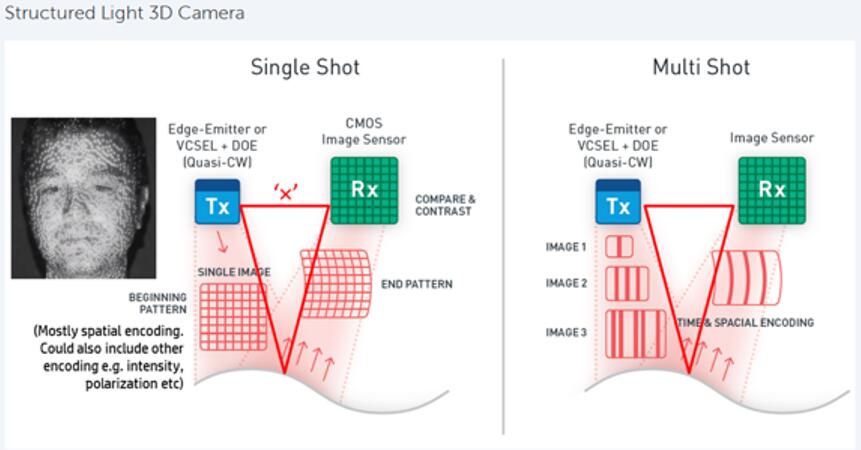Click the Image 2 stripe pattern
This screenshot has height=450, width=861.
(627, 284)
